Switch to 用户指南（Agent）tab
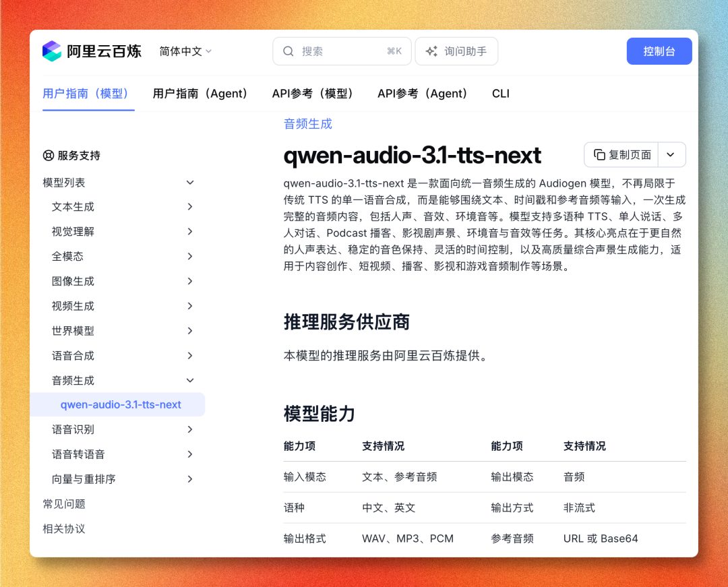Screen dimensions: 728x587 pyautogui.click(x=200, y=94)
